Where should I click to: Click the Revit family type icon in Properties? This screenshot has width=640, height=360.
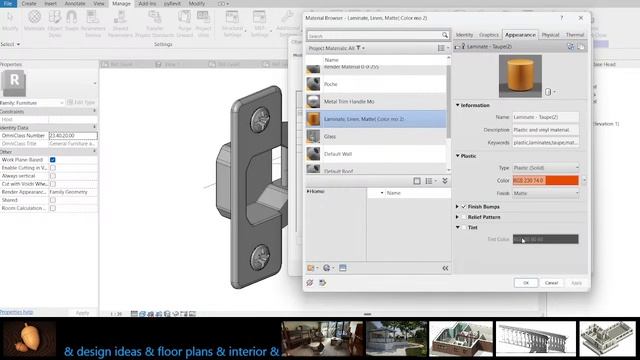(14, 83)
